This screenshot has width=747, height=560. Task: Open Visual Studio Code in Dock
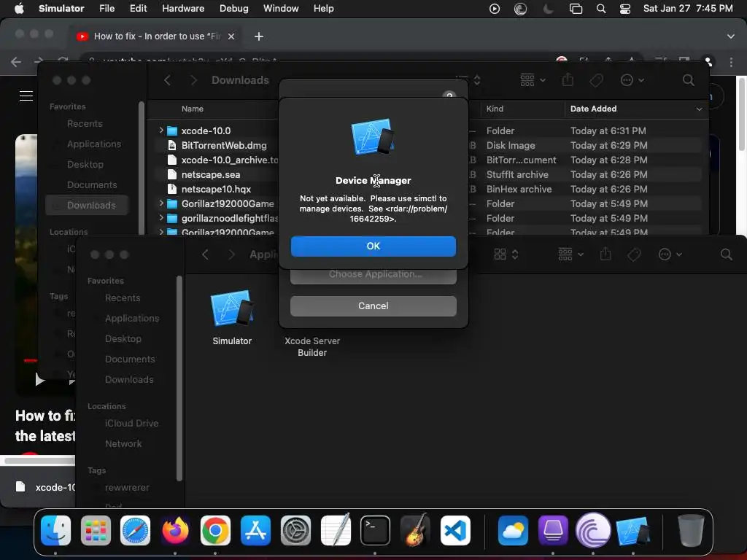pyautogui.click(x=455, y=531)
